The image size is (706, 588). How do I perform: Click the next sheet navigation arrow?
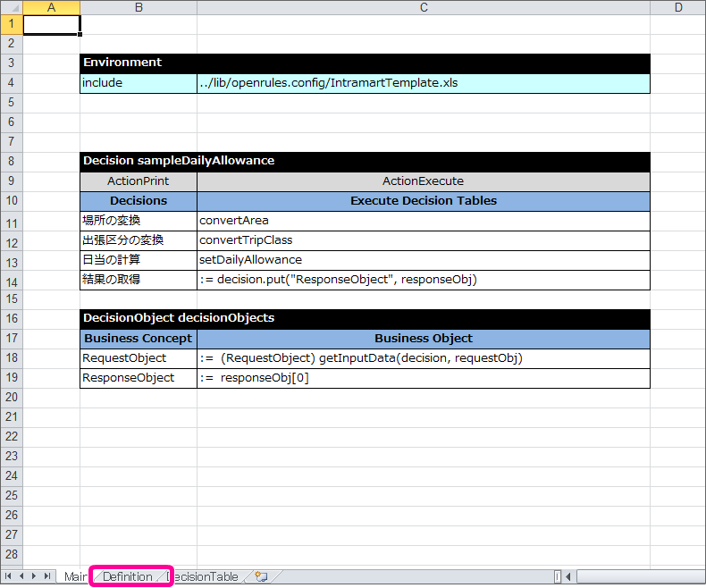pyautogui.click(x=35, y=576)
